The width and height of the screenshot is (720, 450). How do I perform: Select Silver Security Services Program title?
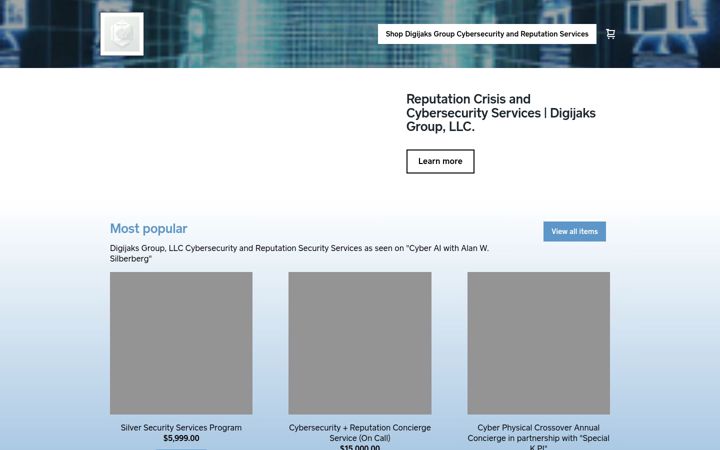click(181, 428)
